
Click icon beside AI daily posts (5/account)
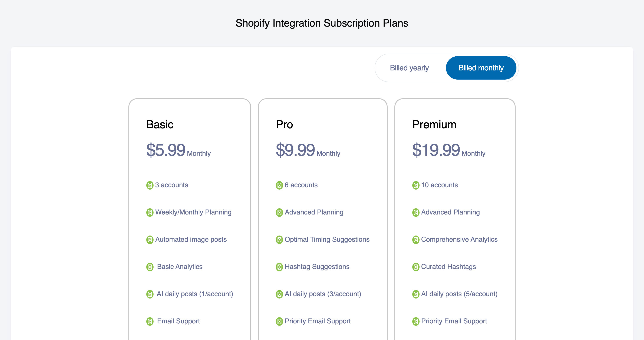(x=416, y=294)
